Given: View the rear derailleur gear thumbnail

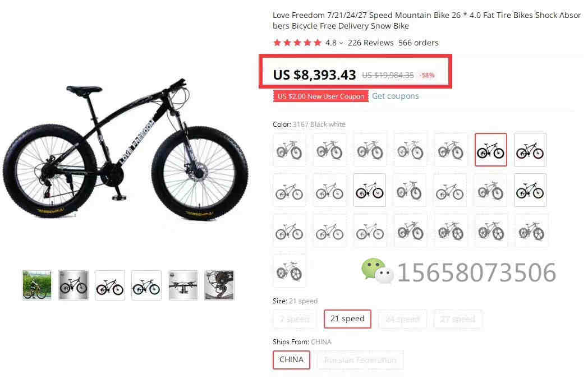Looking at the screenshot, I should 219,285.
